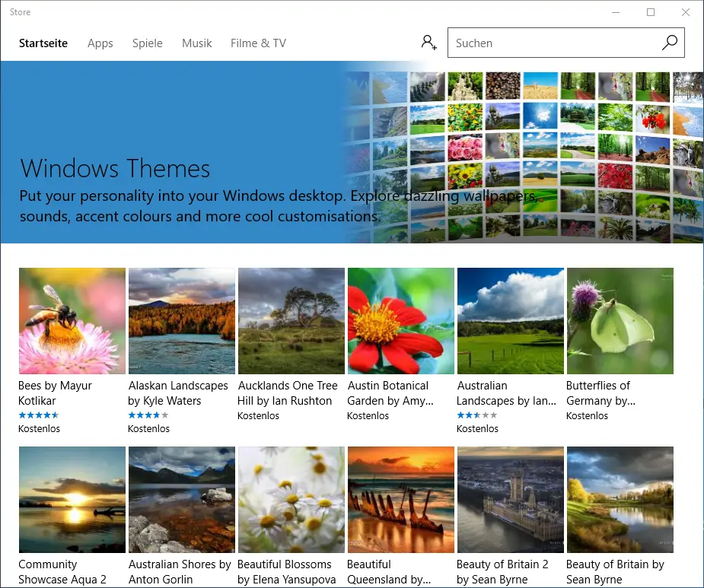Open the Beautiful Blossoms thumbnail
The image size is (704, 588).
pos(291,500)
